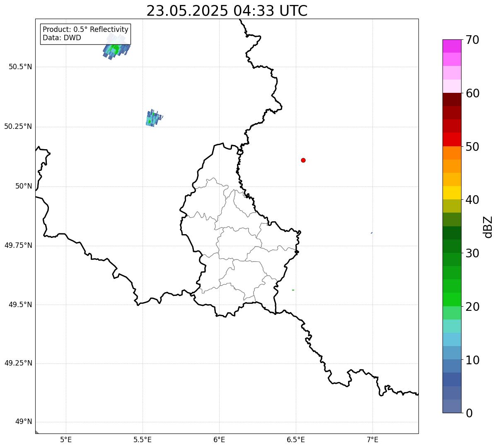Click the yellow colorbar segment at 40 dBZ
The image size is (498, 448).
coord(452,193)
